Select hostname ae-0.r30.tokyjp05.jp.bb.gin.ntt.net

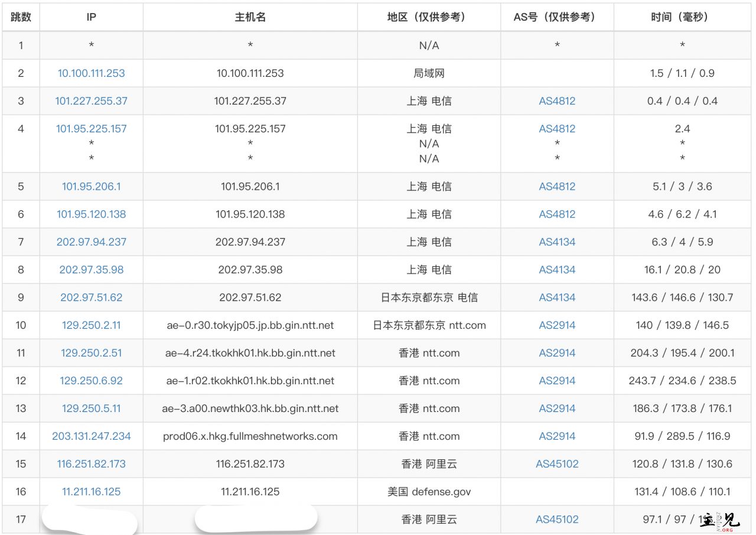coord(250,325)
